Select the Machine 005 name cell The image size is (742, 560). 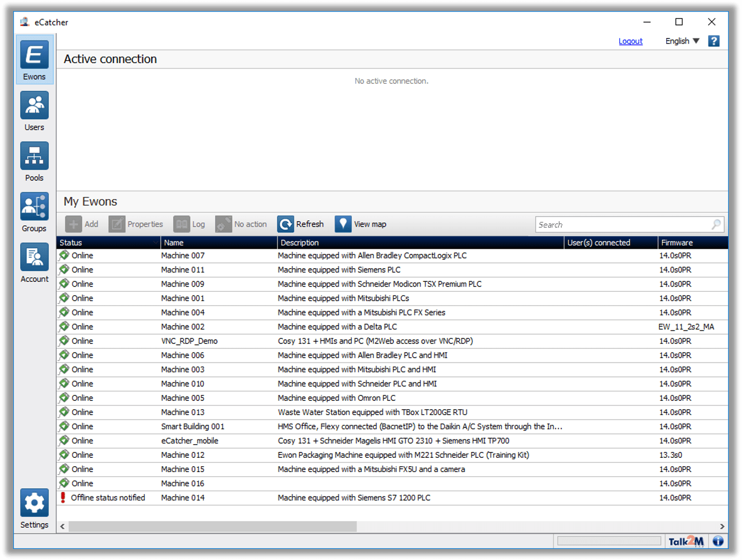click(183, 398)
